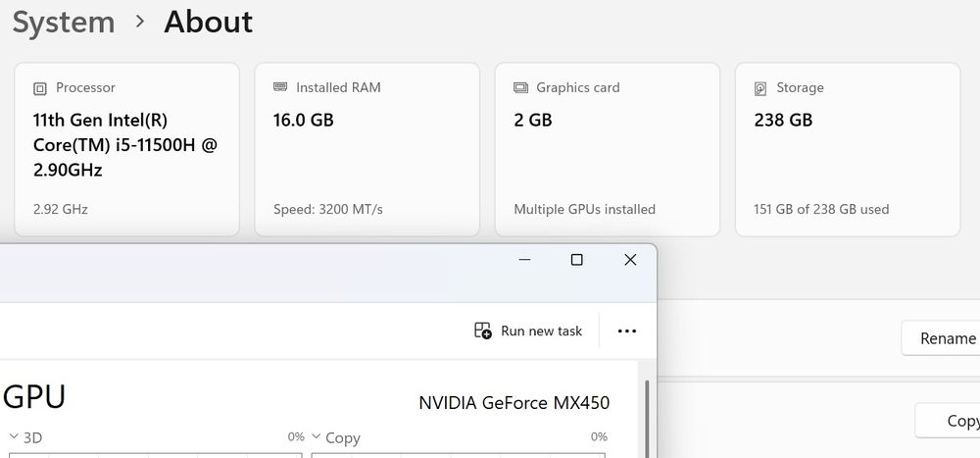Click the 151 GB of 238 GB used text

[x=821, y=209]
